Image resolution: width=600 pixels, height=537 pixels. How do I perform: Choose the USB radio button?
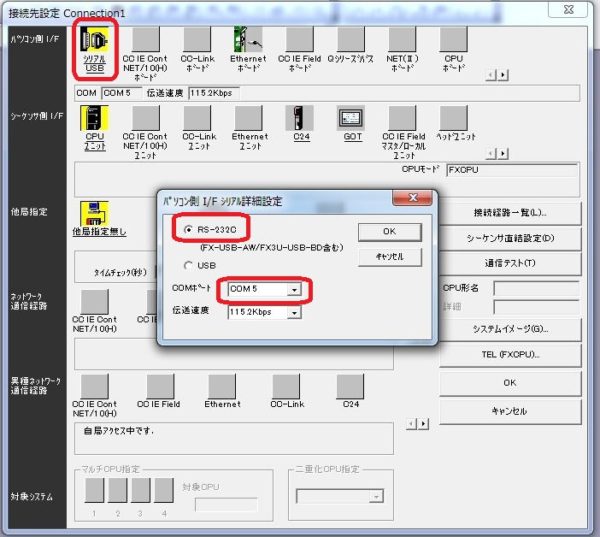click(188, 265)
